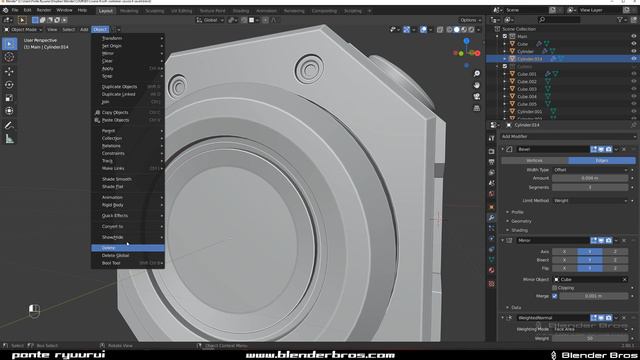
Task: Select Vertices mode in Bevel modifier
Action: coord(534,160)
